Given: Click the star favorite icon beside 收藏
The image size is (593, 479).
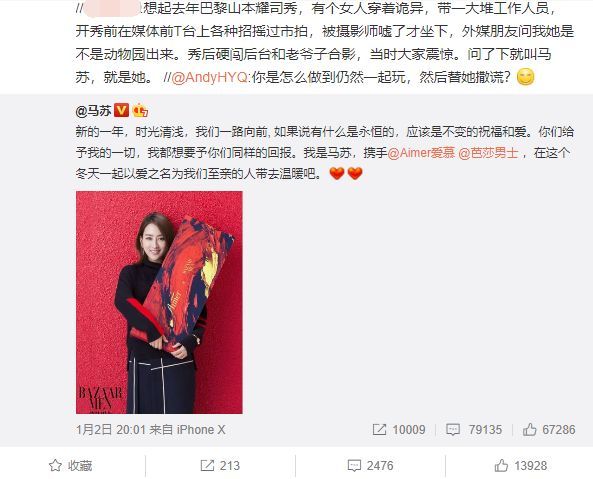Looking at the screenshot, I should (x=55, y=465).
